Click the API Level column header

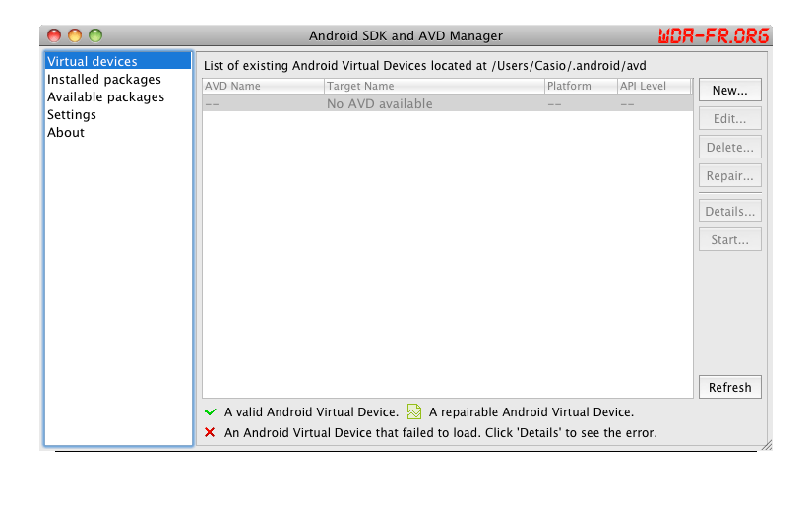tap(654, 87)
